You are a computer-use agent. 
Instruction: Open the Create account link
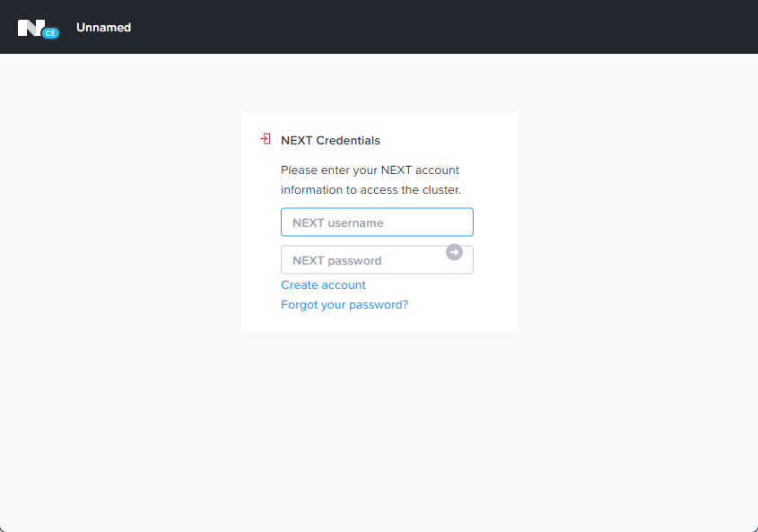[323, 285]
